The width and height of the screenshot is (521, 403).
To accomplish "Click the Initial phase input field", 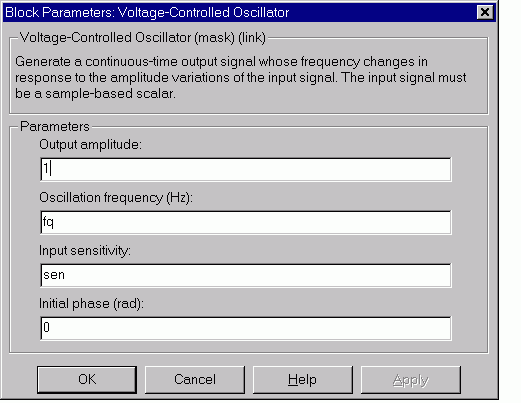I will [246, 328].
